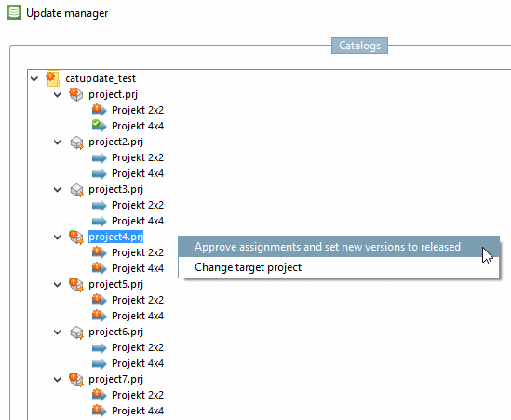Click the green-checkmark arrow icon beside Projekt 4x4
This screenshot has height=420, width=511.
99,126
